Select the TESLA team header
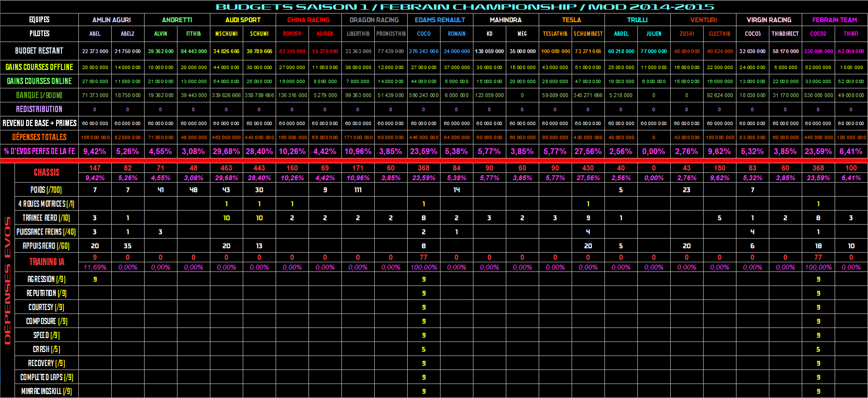Screen dimensions: 868x398 click(571, 20)
